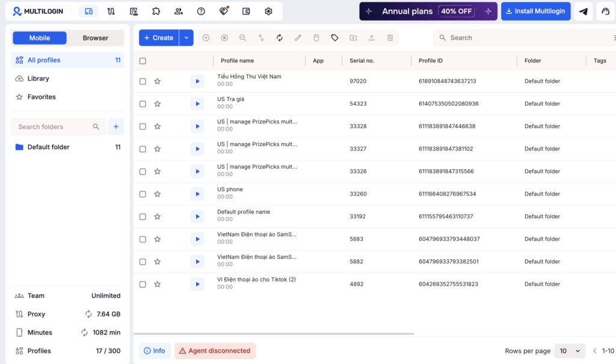
Task: Click profile ID 618910848743637213
Action: [x=448, y=81]
